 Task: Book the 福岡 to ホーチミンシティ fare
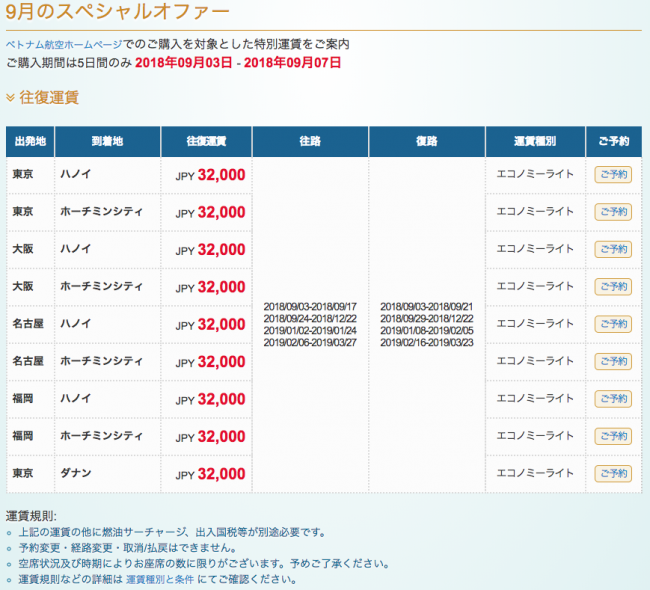[x=613, y=436]
